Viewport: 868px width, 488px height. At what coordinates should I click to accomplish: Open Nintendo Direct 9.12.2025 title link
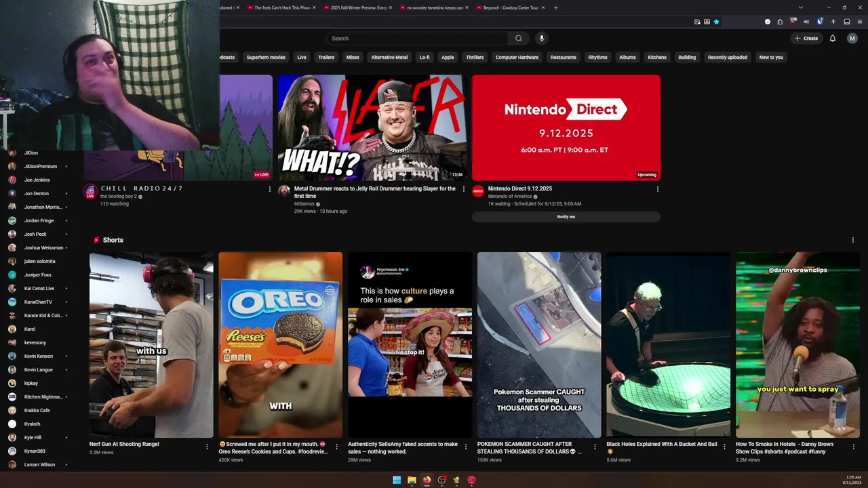(520, 188)
